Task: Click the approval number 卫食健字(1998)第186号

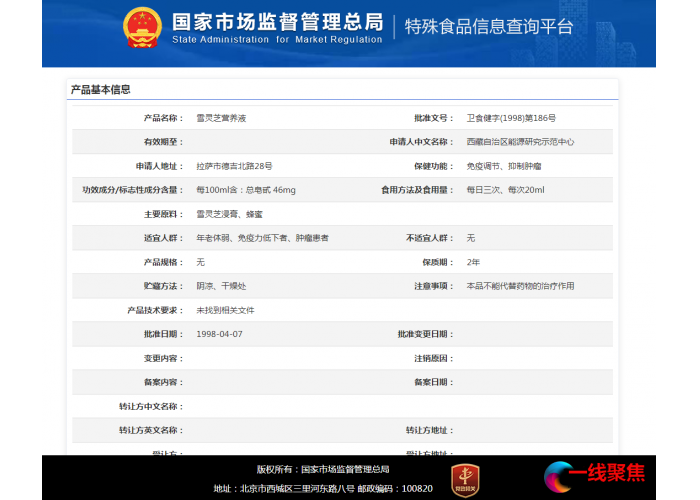Action: [x=511, y=118]
